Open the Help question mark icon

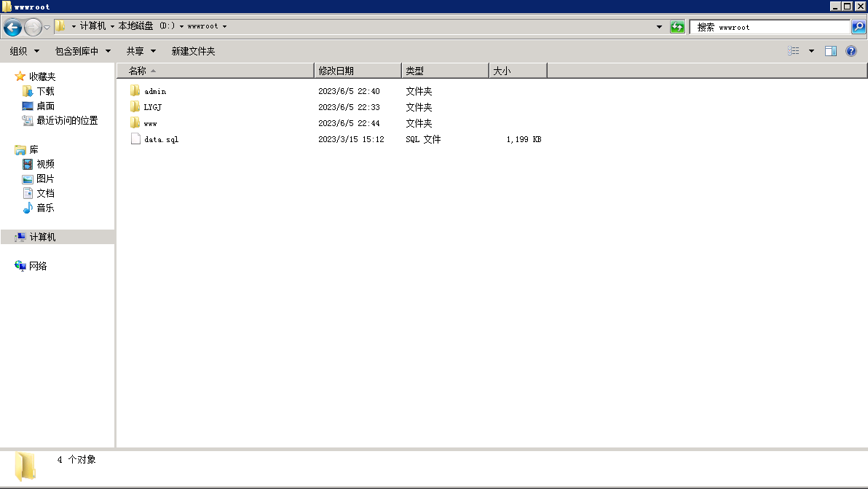click(851, 51)
